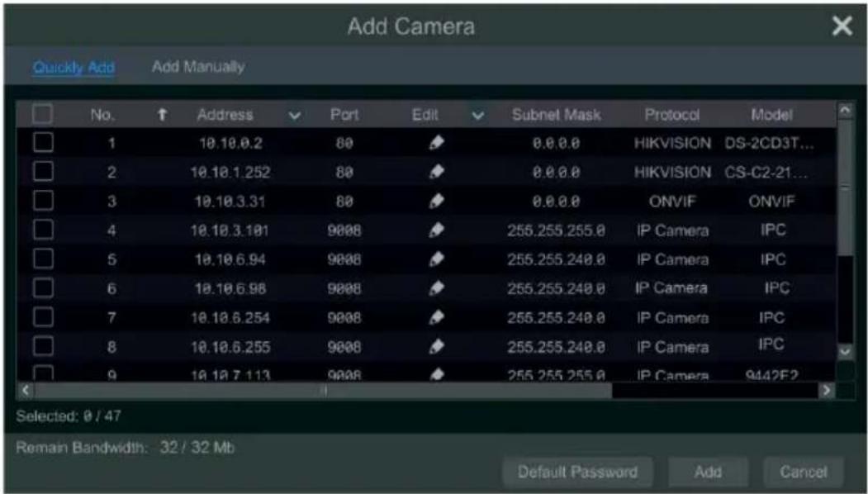Edit camera 10.10.1.252 with pencil icon
The image size is (868, 494).
coord(436,172)
